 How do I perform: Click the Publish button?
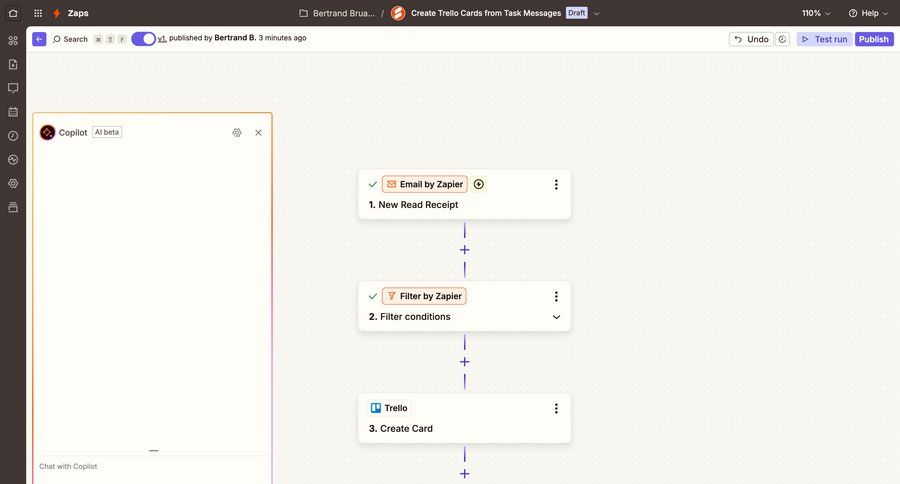point(874,39)
